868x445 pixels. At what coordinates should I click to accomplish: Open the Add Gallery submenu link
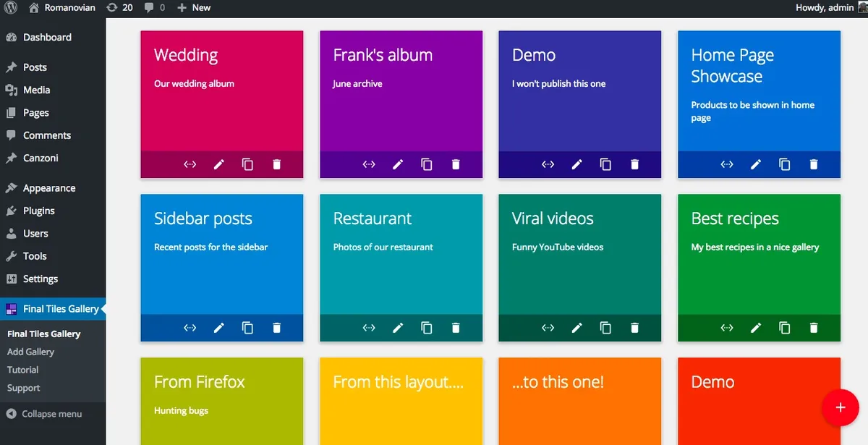[x=31, y=352]
